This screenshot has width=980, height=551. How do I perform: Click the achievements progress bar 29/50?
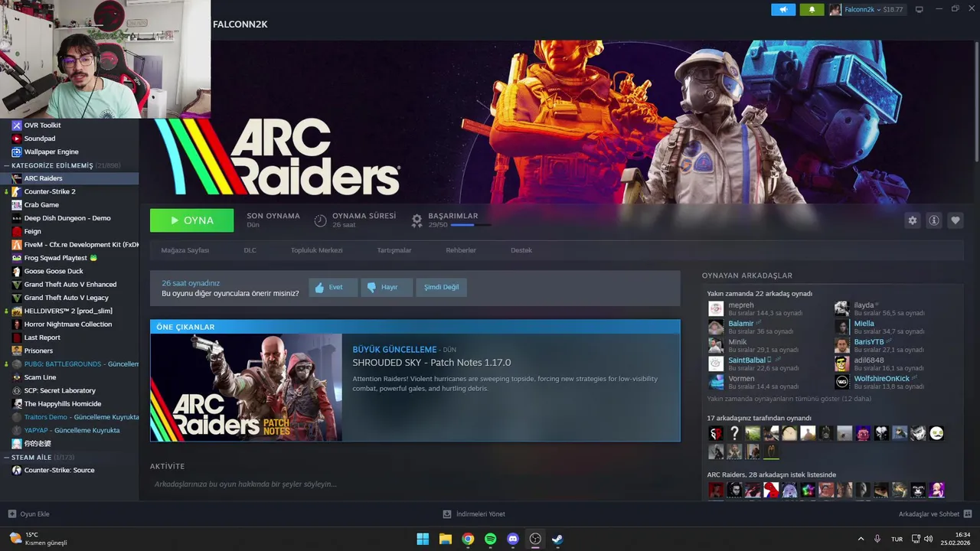[x=472, y=225]
